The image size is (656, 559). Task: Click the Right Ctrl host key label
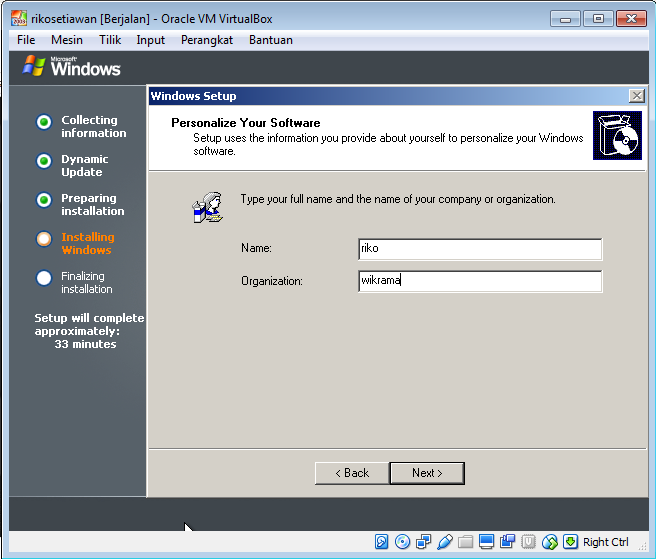(605, 542)
